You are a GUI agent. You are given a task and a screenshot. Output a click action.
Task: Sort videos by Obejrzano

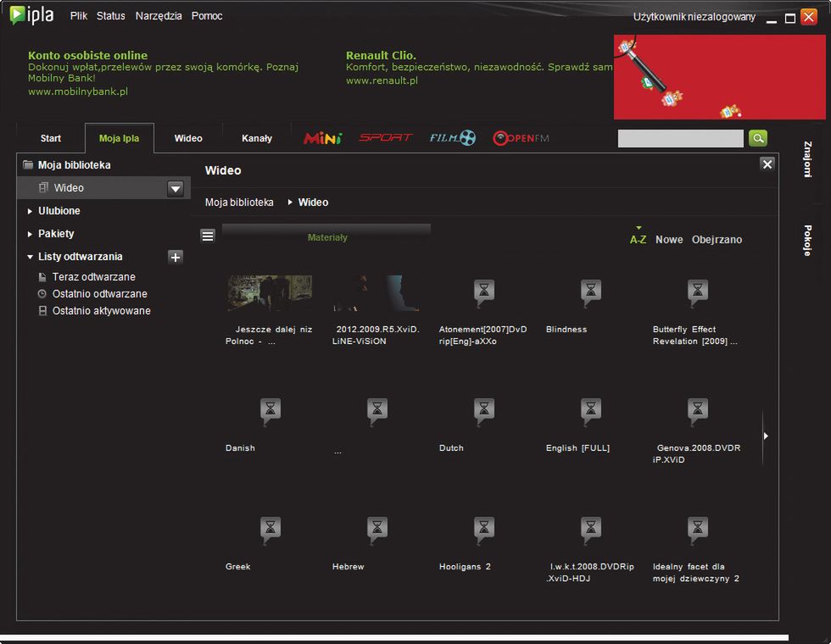pyautogui.click(x=717, y=239)
